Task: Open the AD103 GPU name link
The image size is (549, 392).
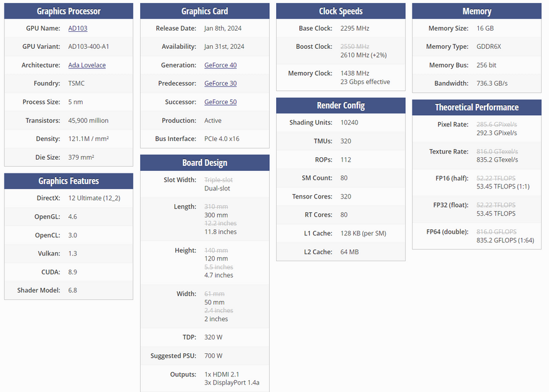Action: [78, 28]
